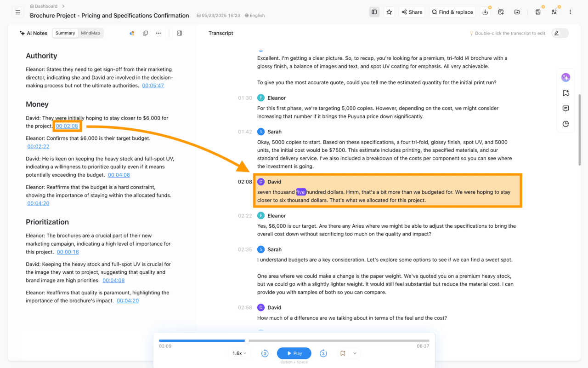Open the hamburger menu at top left
The width and height of the screenshot is (588, 368).
[18, 12]
